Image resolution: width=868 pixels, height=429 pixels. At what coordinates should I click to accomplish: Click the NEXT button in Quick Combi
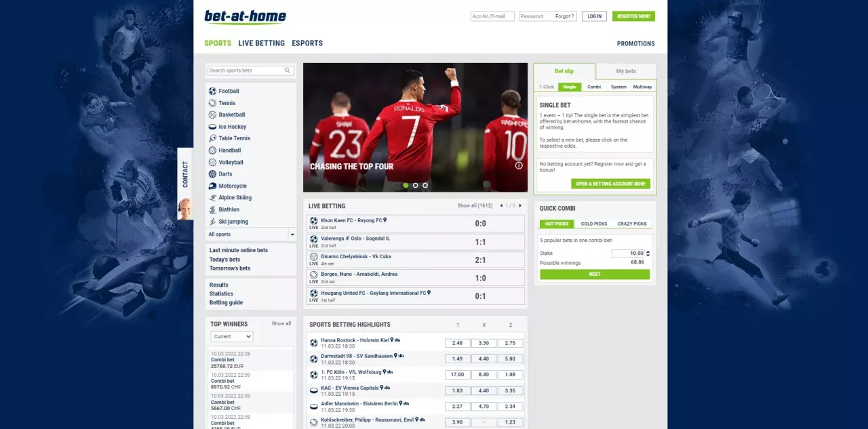coord(595,274)
